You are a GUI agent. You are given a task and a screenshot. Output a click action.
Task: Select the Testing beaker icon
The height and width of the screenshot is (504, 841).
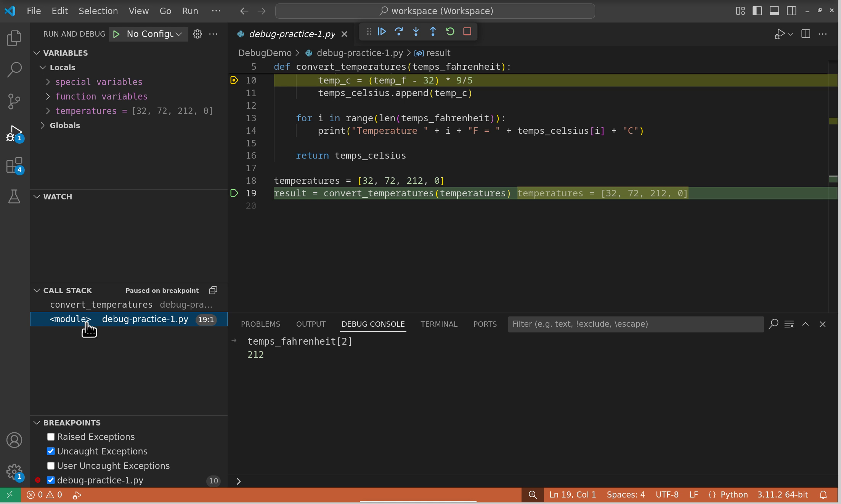[14, 197]
